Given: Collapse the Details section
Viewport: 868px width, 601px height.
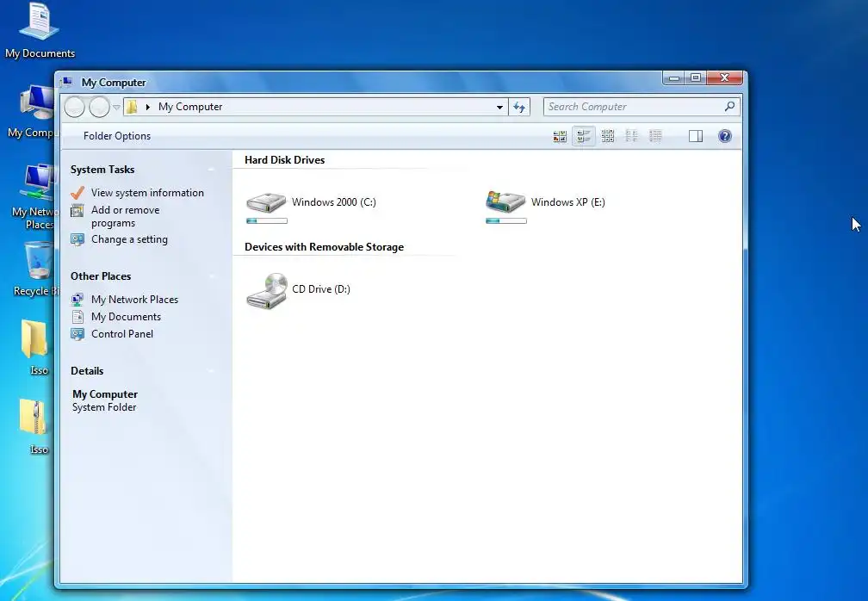Looking at the screenshot, I should [x=212, y=371].
